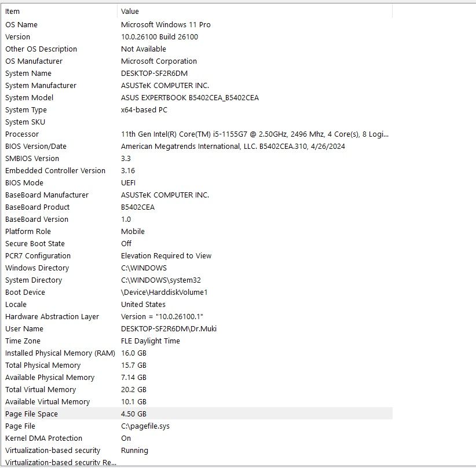Select the Locale row

(198, 304)
